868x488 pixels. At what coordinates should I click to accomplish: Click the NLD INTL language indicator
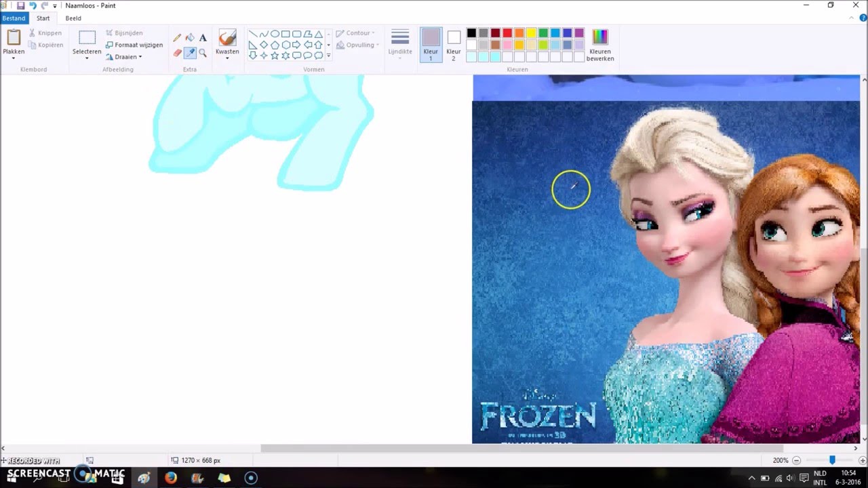820,477
